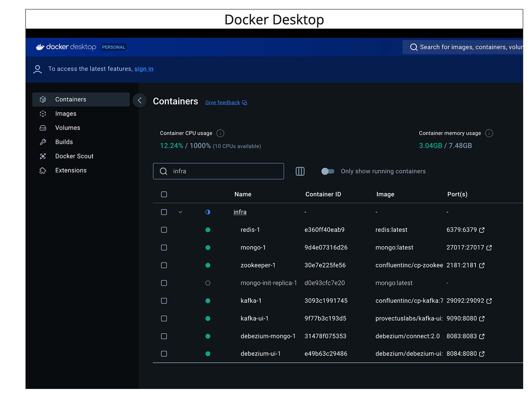Viewport: 532px width, 398px height.
Task: Click the 6379:6379 port link
Action: [462, 230]
